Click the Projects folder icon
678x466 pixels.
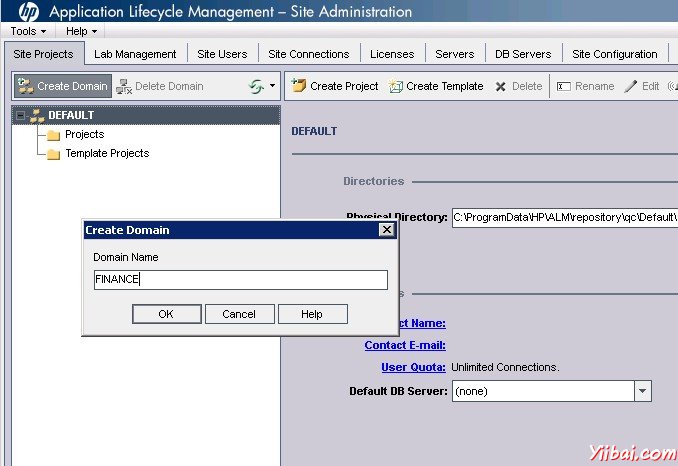(x=54, y=135)
